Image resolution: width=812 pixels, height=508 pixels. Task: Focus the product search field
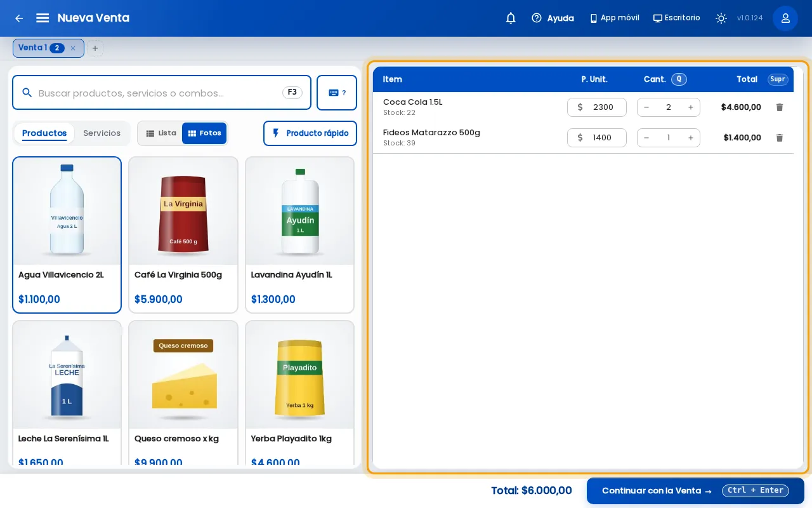tap(162, 93)
